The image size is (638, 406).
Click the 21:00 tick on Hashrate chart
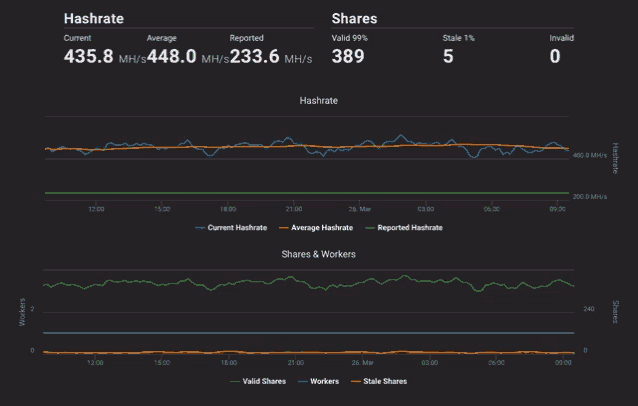(294, 209)
